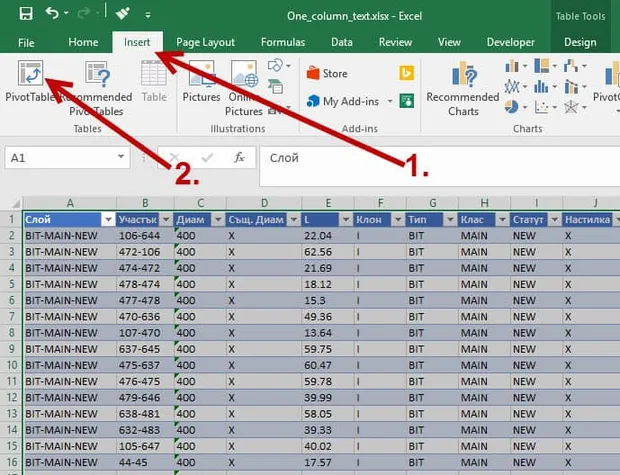Open the Undo history dropdown arrow

[66, 14]
